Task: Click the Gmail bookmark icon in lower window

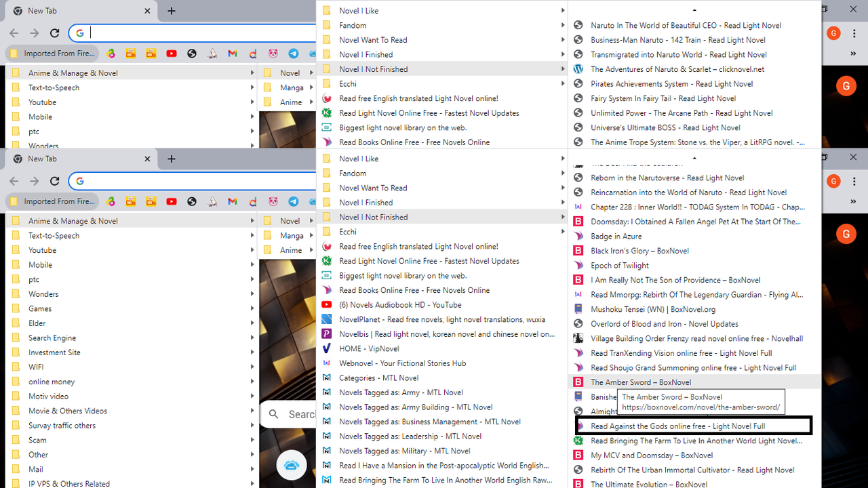Action: (233, 201)
